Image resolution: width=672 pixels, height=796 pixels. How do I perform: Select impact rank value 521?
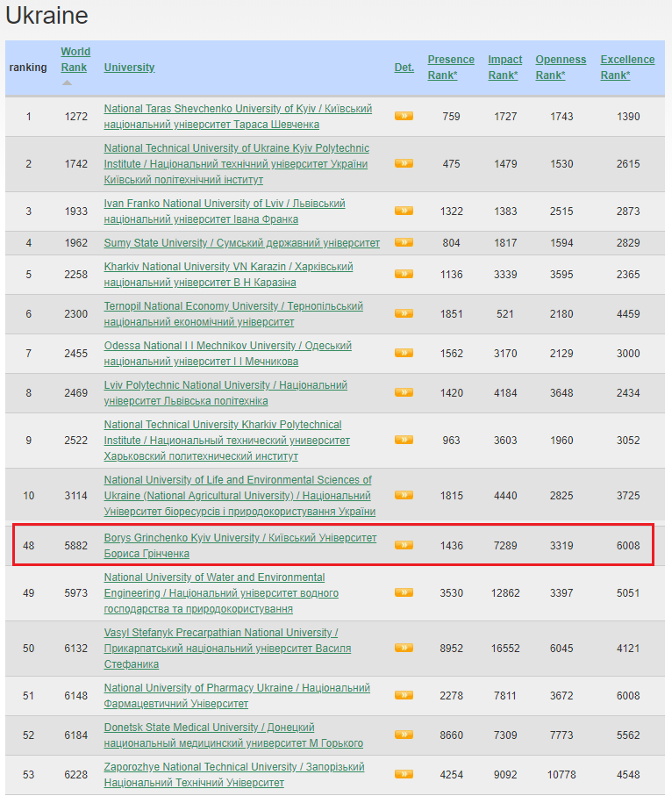click(505, 313)
